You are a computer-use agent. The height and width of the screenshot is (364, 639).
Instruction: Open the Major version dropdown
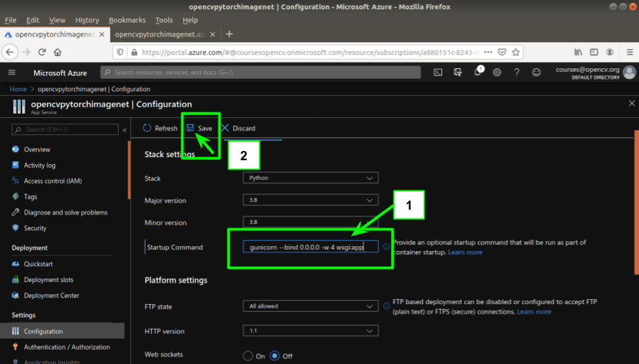pyautogui.click(x=310, y=200)
